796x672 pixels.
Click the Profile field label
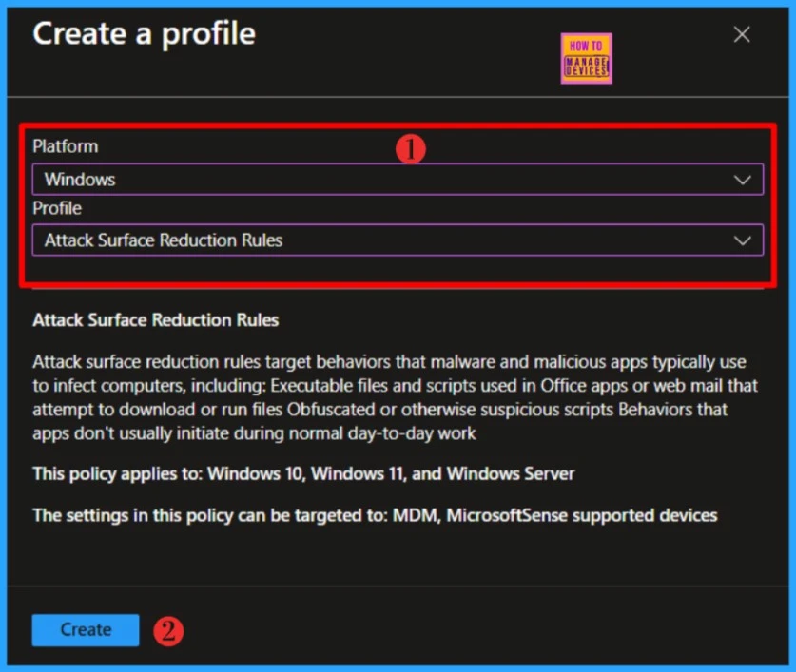pyautogui.click(x=57, y=208)
